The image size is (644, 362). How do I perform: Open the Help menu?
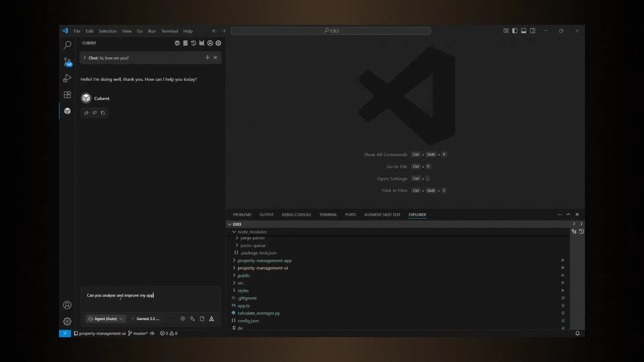(x=188, y=31)
